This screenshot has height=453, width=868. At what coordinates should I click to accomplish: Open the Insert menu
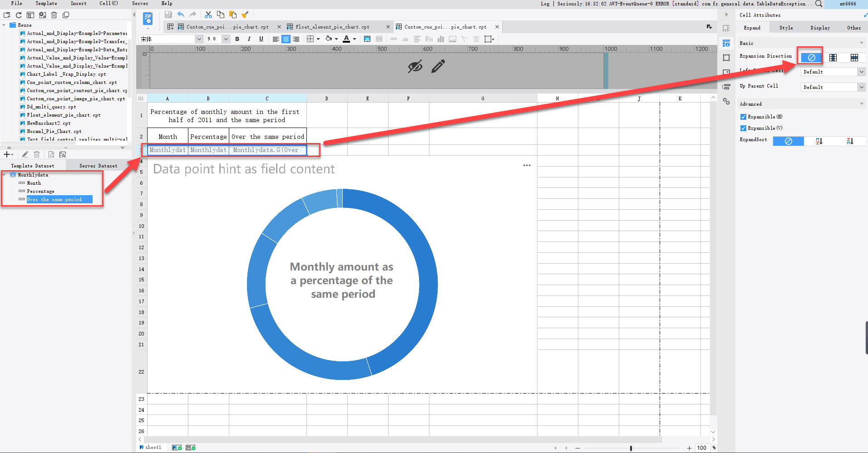[x=79, y=3]
